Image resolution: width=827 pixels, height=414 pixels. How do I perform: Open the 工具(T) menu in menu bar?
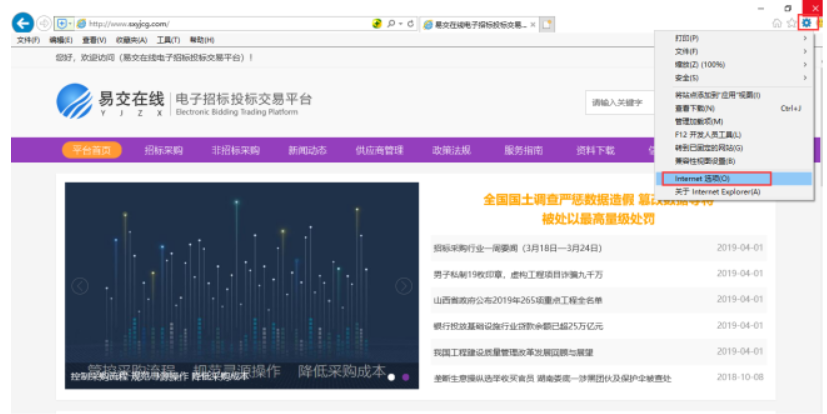(168, 40)
